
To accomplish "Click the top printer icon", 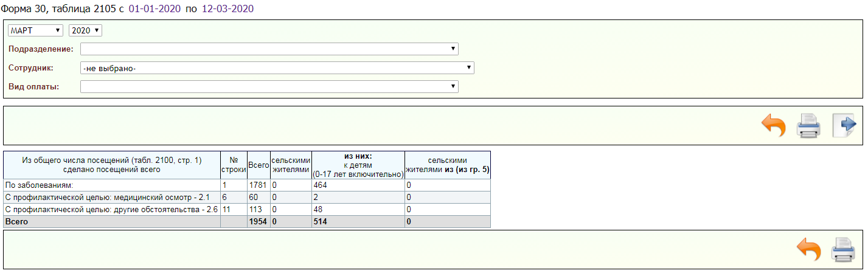I will pyautogui.click(x=809, y=126).
